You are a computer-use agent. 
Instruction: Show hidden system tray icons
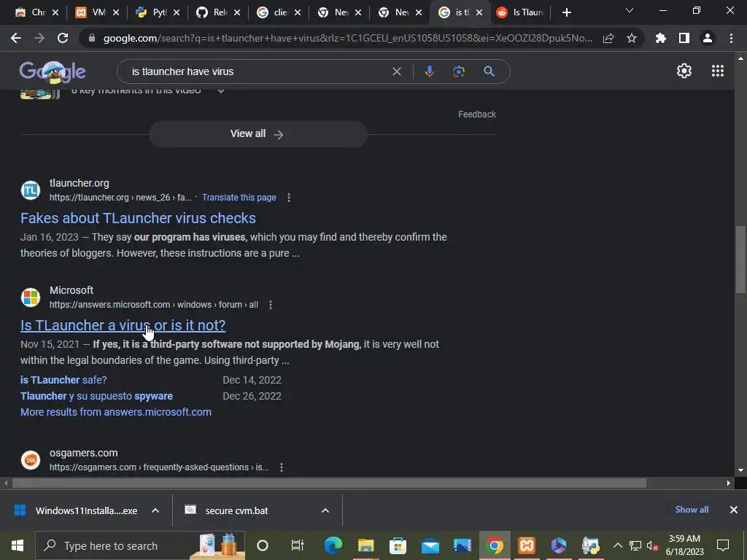(617, 545)
